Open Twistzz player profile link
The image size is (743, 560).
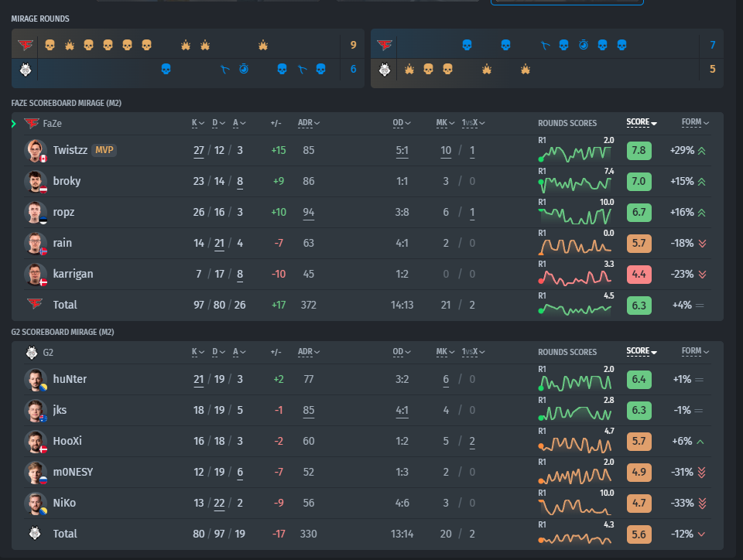tap(70, 150)
